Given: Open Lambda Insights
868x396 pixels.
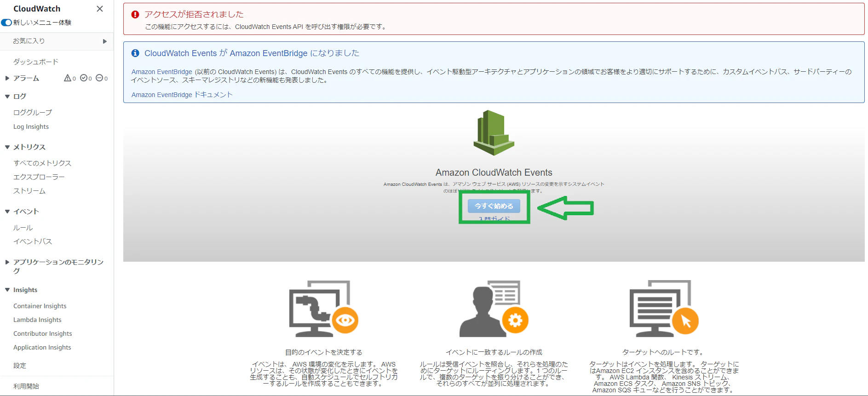Looking at the screenshot, I should tap(37, 320).
